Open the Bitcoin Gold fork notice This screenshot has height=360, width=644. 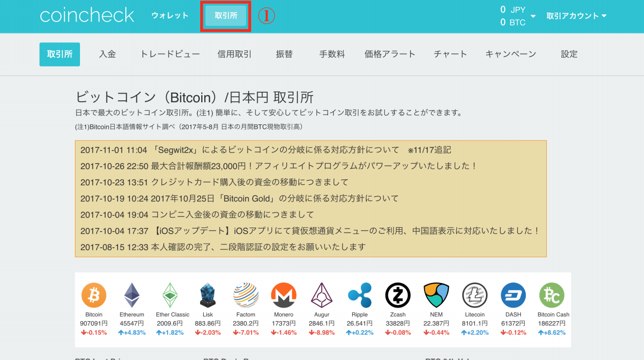tap(239, 198)
